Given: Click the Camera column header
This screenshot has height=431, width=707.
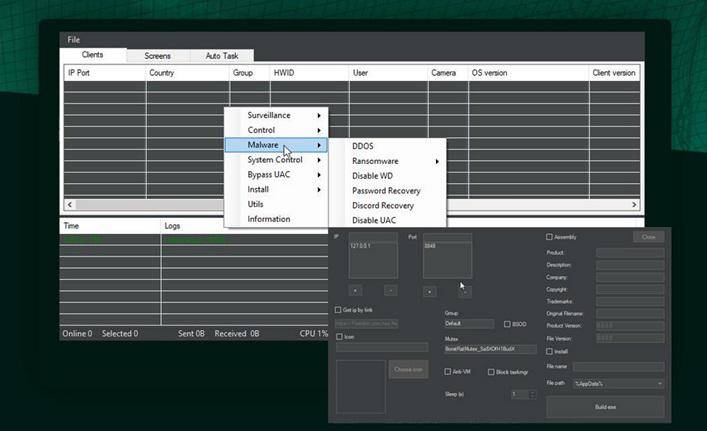Looking at the screenshot, I should (448, 73).
